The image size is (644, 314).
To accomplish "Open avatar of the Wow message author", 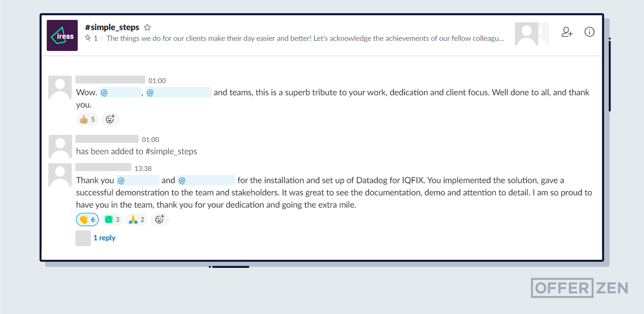I will pos(60,87).
